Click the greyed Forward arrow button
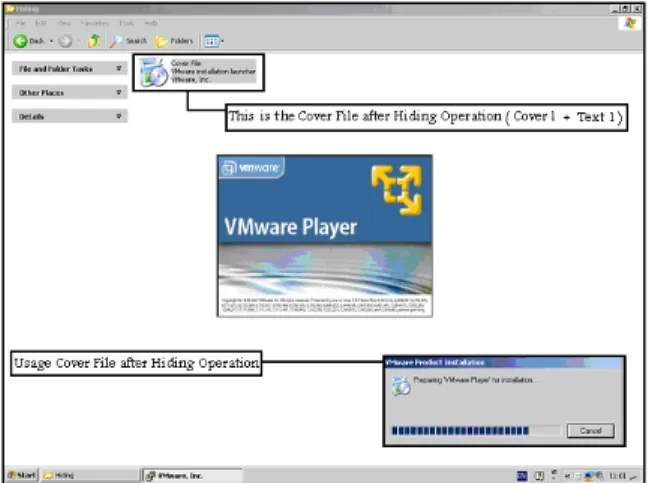Screen dimensions: 652x483 point(65,41)
